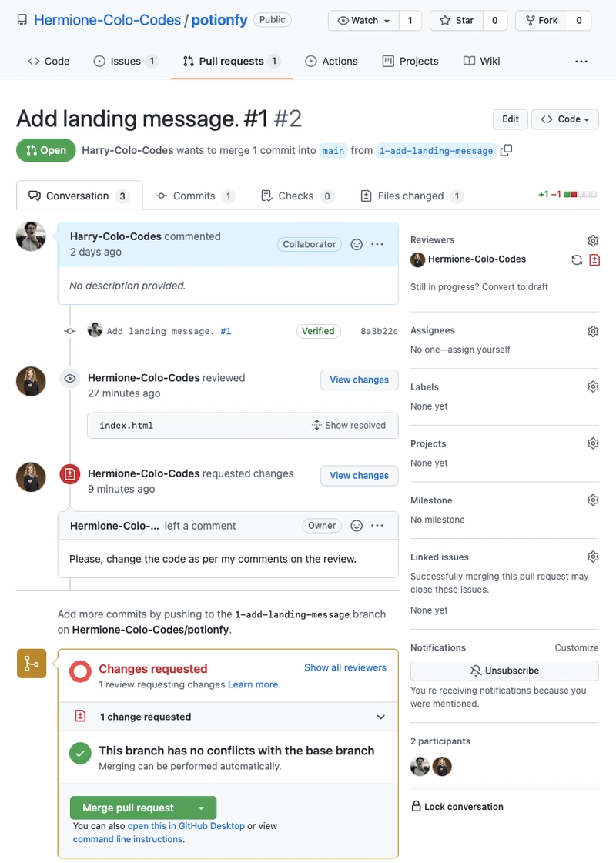616x863 pixels.
Task: Click Harry's participant avatar thumbnail
Action: tap(420, 766)
